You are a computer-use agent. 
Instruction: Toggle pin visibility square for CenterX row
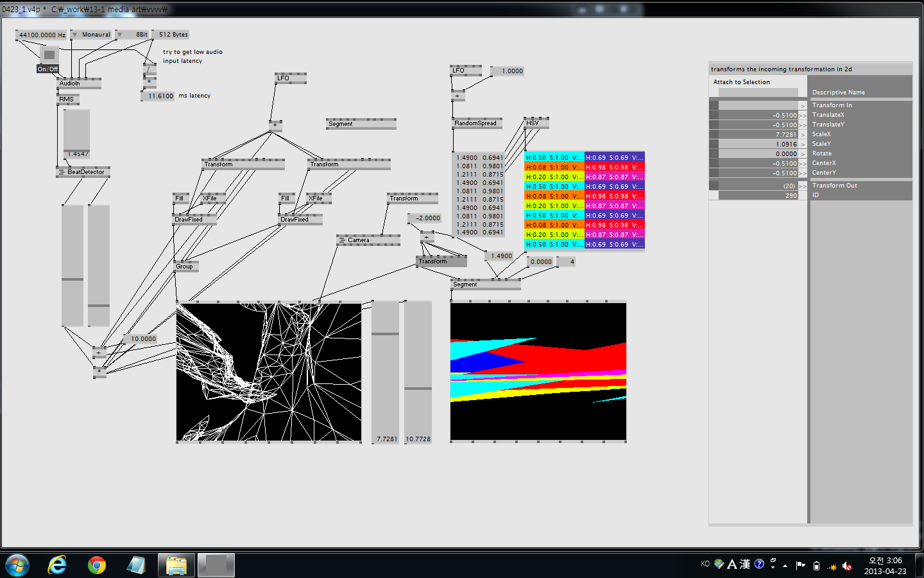pos(714,163)
